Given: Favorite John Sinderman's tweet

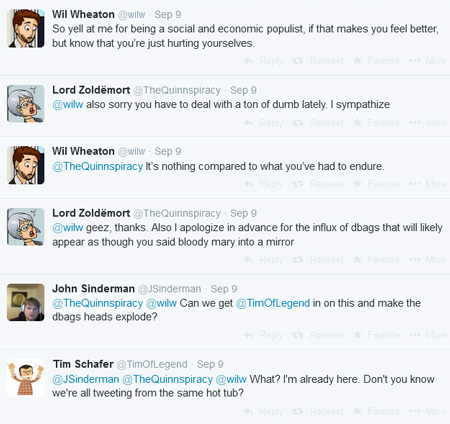Looking at the screenshot, I should click(x=376, y=335).
